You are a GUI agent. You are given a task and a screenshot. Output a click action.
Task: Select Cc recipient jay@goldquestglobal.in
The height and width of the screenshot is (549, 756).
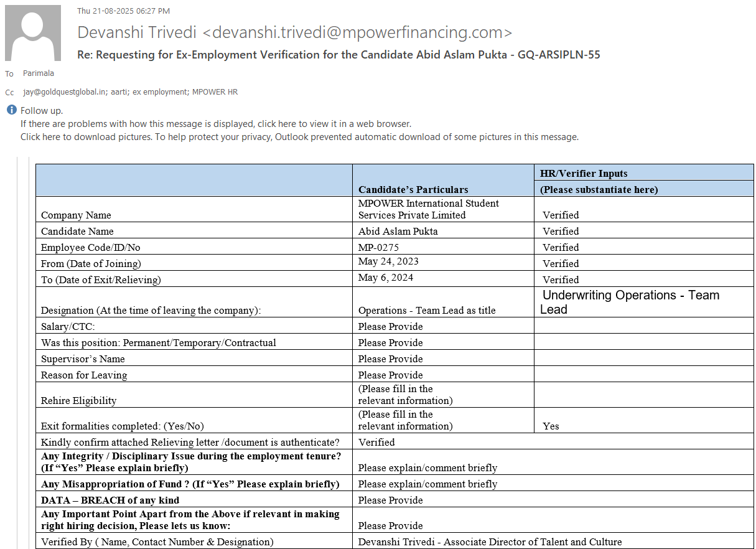(65, 91)
